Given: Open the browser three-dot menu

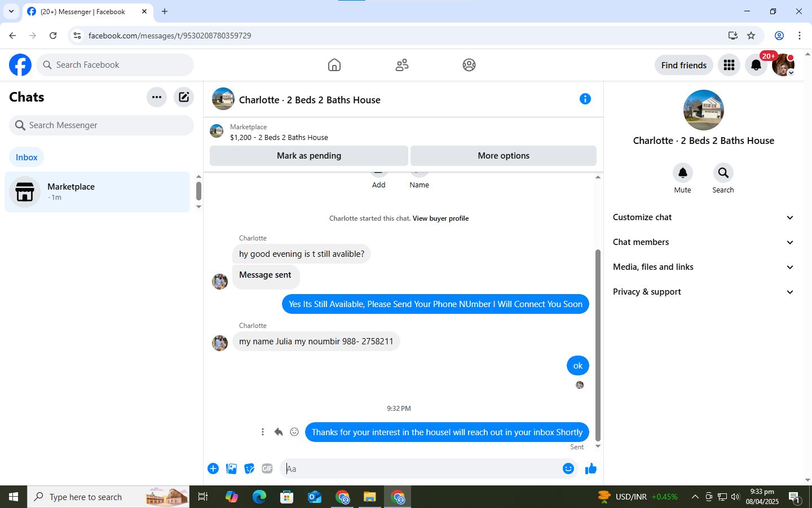Looking at the screenshot, I should pos(800,36).
